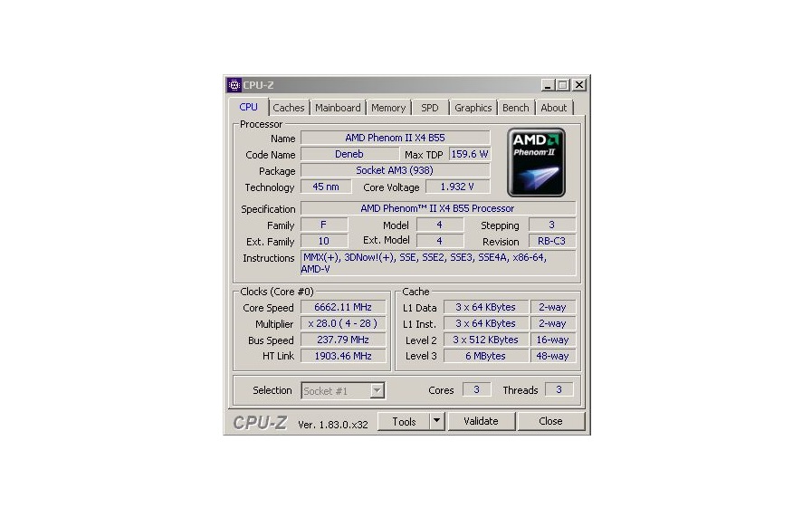Click the Max TDP value 159.6 W
This screenshot has width=812, height=527.
pos(469,154)
